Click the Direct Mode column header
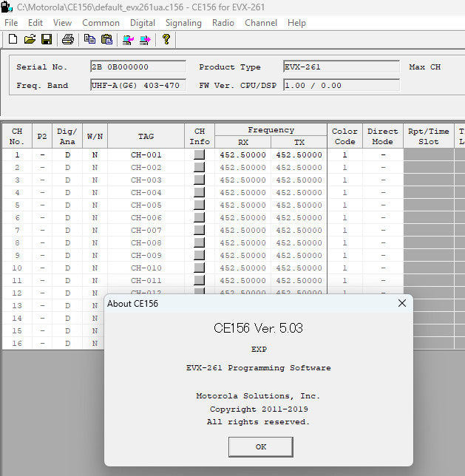 [383, 136]
